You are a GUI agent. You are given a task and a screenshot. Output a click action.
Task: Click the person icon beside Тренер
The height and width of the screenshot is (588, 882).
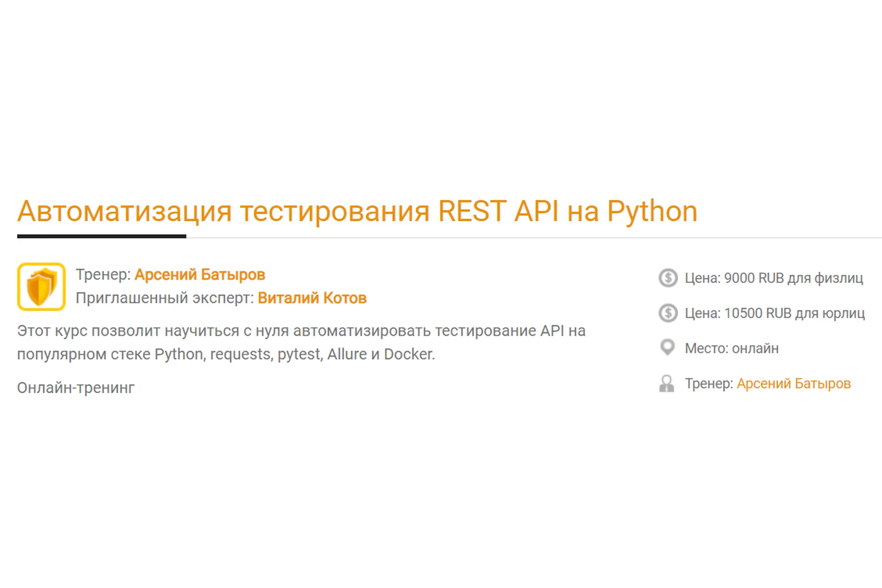tap(667, 383)
